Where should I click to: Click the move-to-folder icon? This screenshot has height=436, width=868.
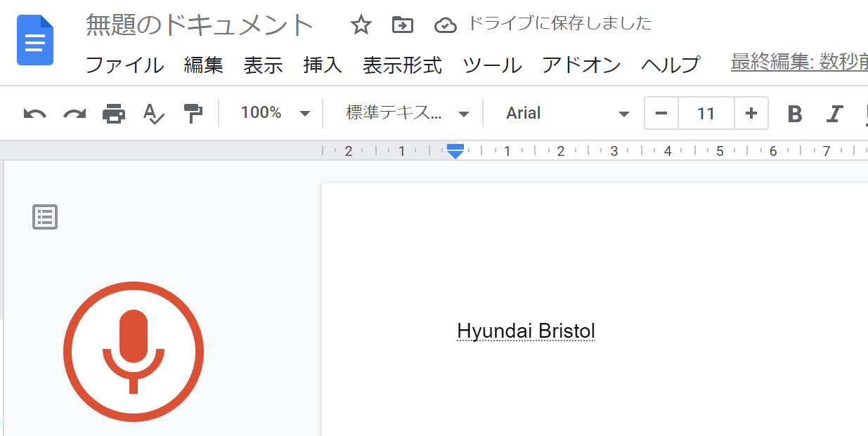[x=403, y=25]
